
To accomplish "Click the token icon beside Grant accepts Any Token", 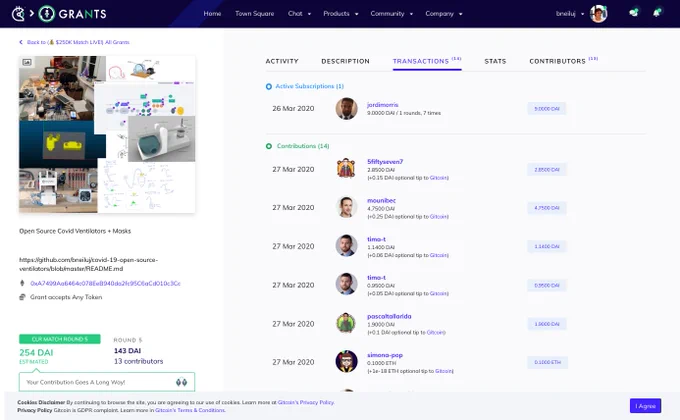I will coord(22,297).
